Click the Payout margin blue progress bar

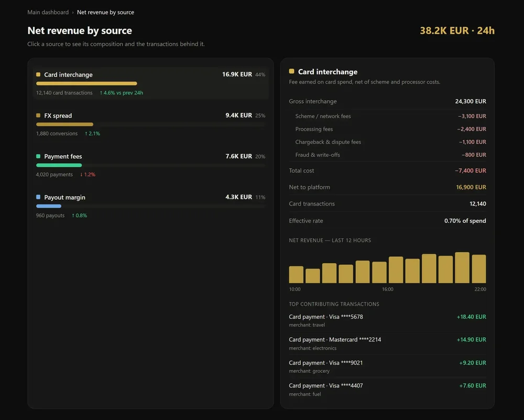pos(48,206)
